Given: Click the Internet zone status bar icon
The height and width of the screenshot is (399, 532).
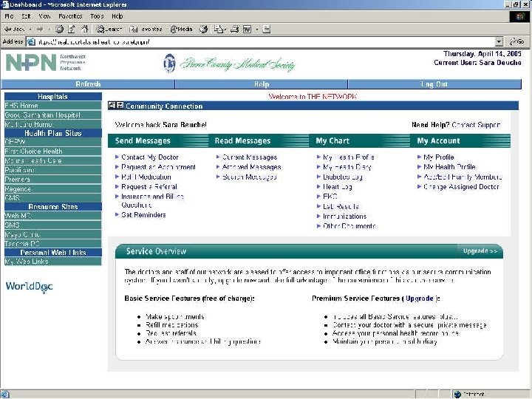Looking at the screenshot, I should 457,395.
